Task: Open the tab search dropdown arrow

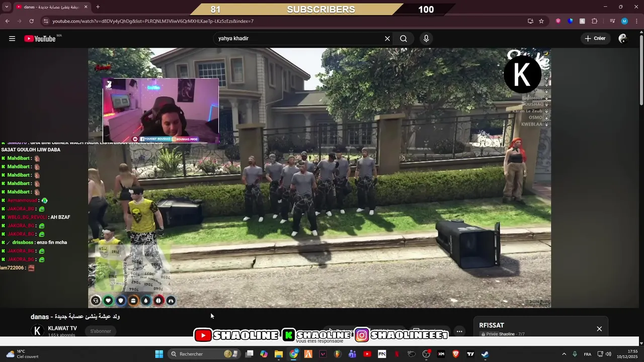Action: (x=7, y=7)
